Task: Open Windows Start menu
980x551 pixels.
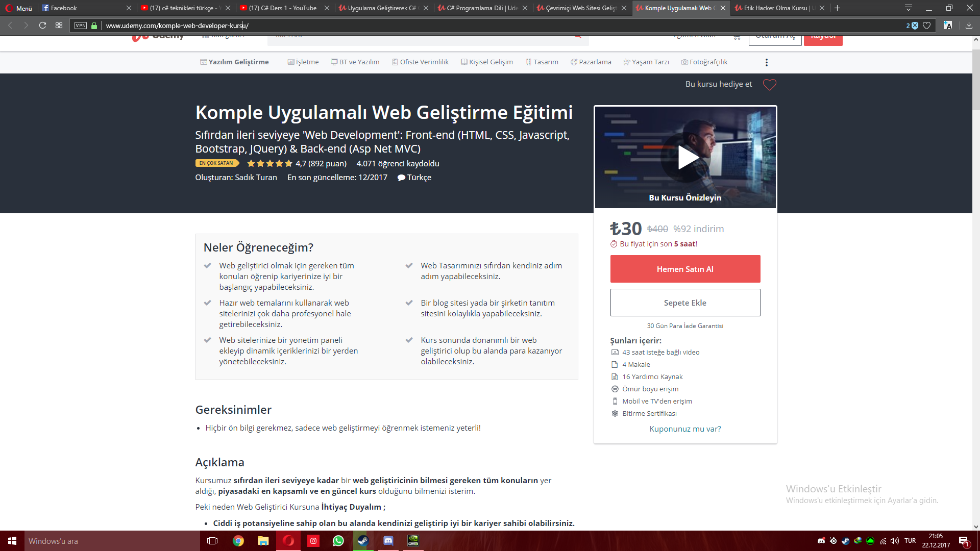Action: (x=12, y=541)
